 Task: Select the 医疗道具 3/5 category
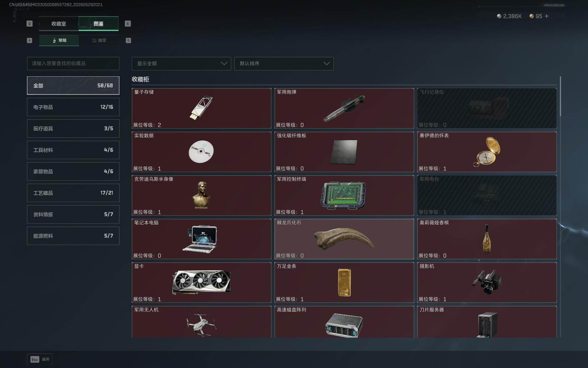[x=73, y=128]
